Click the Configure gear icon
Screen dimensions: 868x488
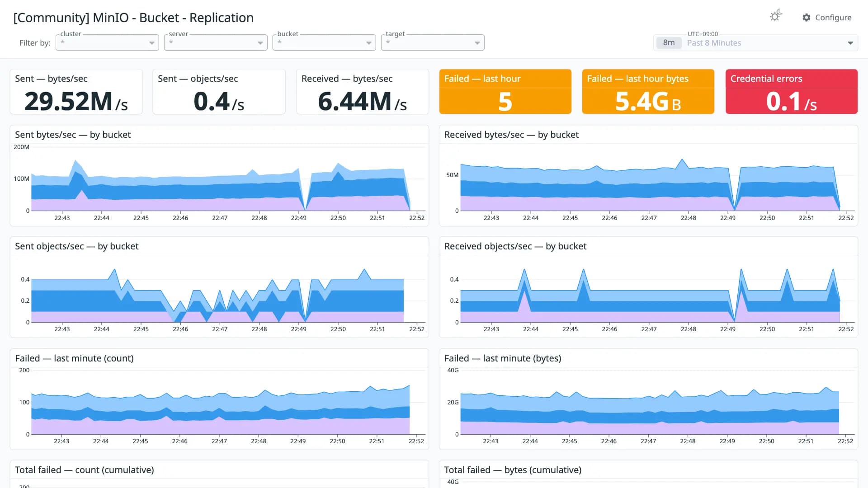pyautogui.click(x=807, y=18)
